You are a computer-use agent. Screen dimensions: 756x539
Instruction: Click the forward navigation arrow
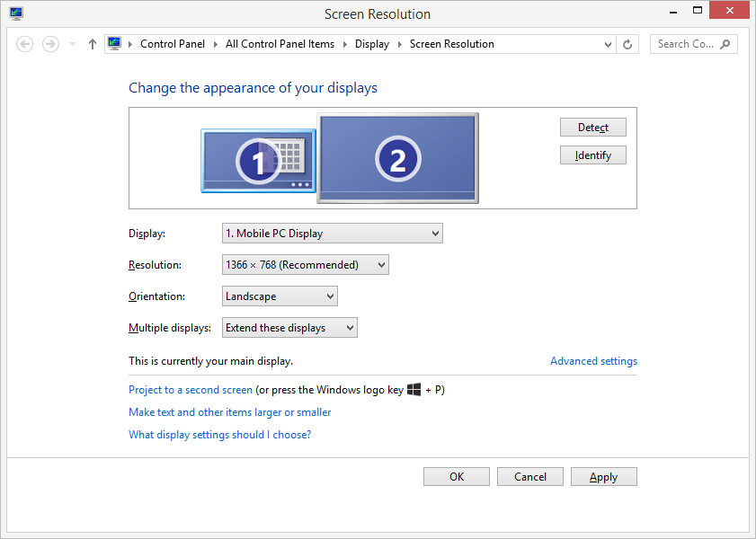click(50, 43)
